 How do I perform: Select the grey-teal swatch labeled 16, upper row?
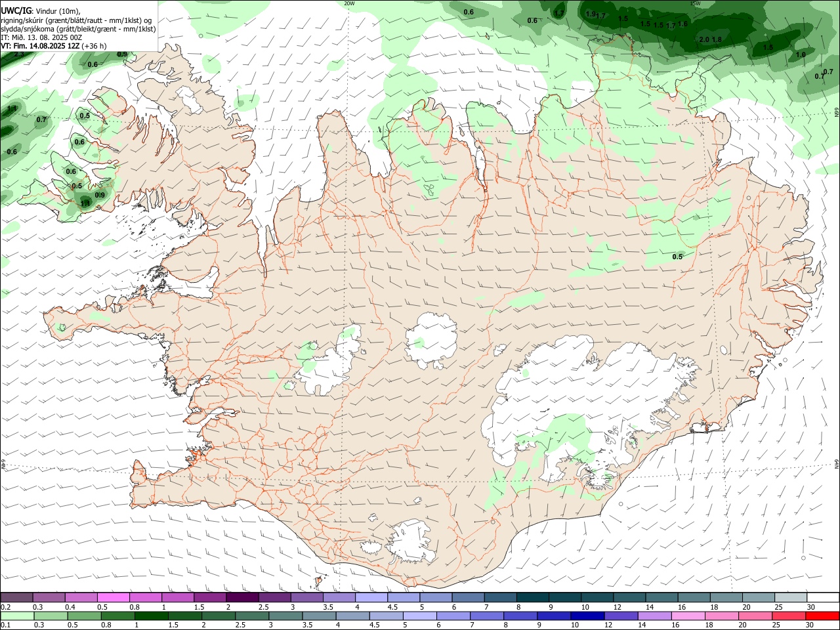tap(694, 598)
